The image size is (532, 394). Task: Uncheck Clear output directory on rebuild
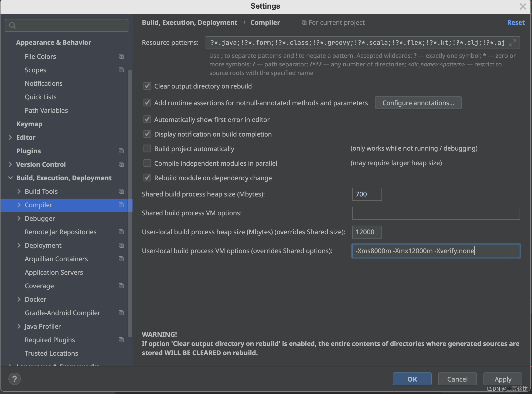pyautogui.click(x=147, y=86)
